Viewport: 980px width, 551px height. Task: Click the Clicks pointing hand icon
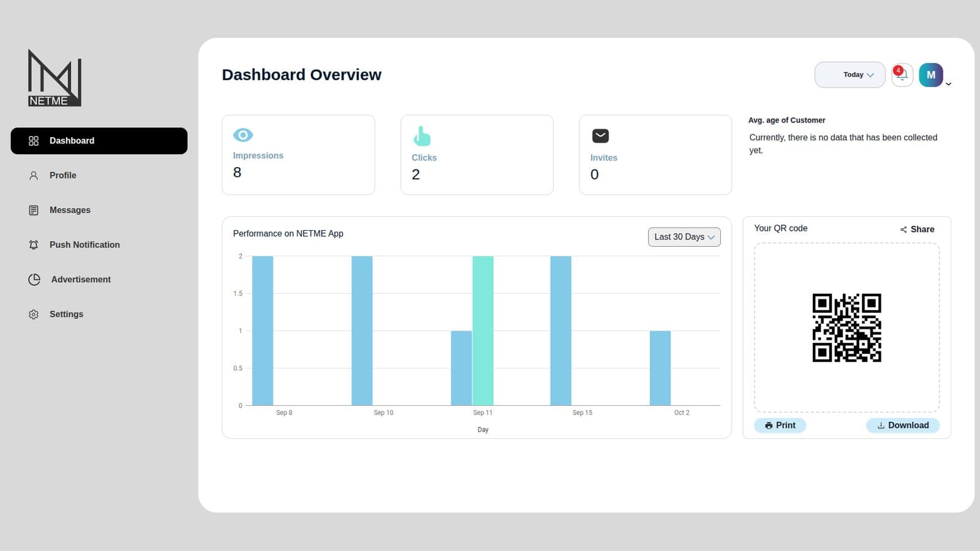pyautogui.click(x=421, y=136)
